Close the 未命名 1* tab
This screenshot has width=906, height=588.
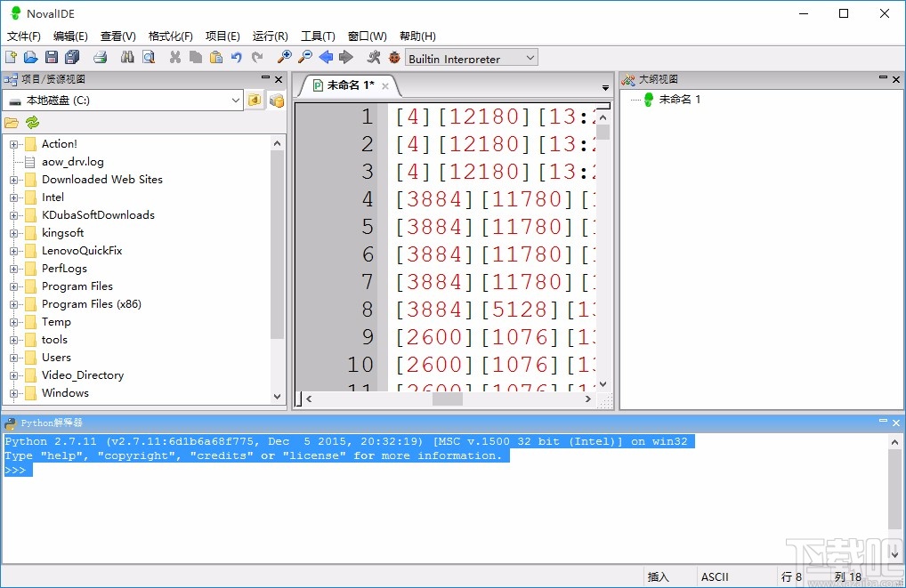385,86
